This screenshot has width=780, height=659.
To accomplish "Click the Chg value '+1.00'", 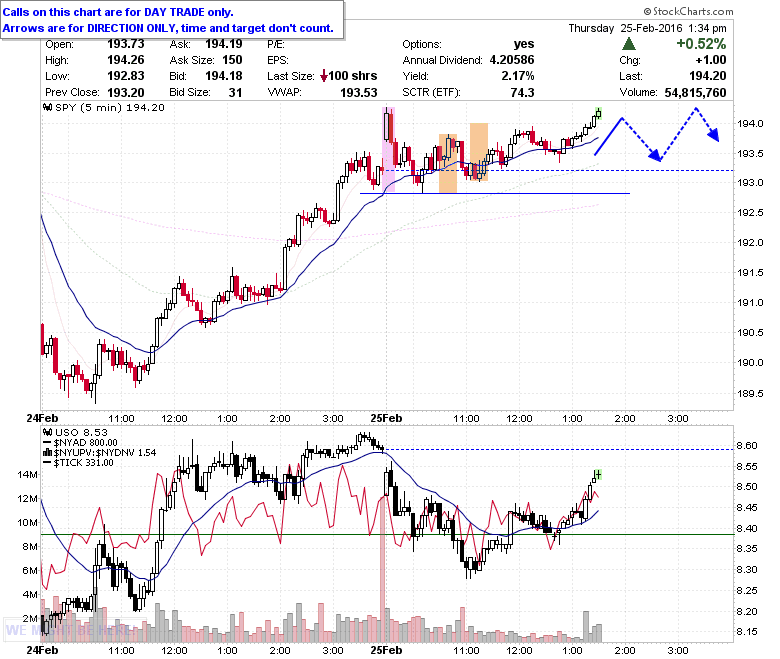I will point(711,60).
